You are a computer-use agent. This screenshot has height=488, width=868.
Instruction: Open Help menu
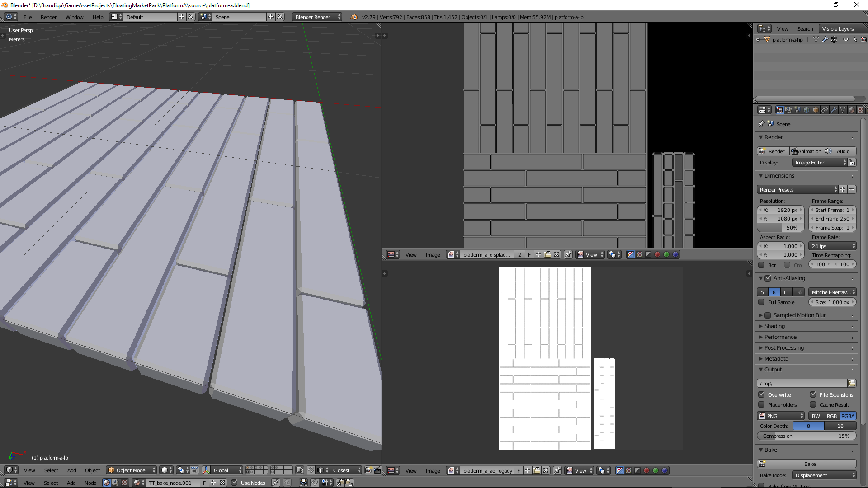point(98,17)
